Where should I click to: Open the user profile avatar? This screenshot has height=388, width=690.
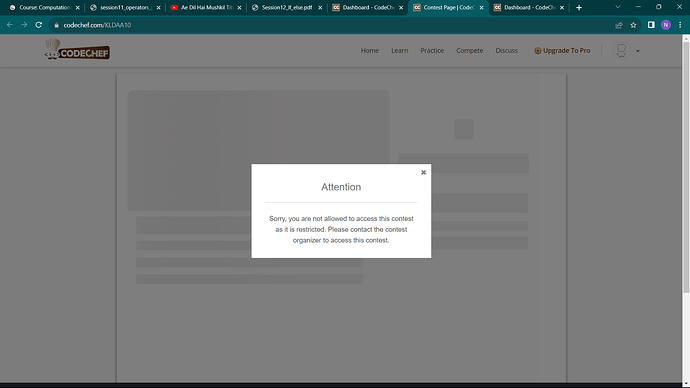[x=621, y=51]
